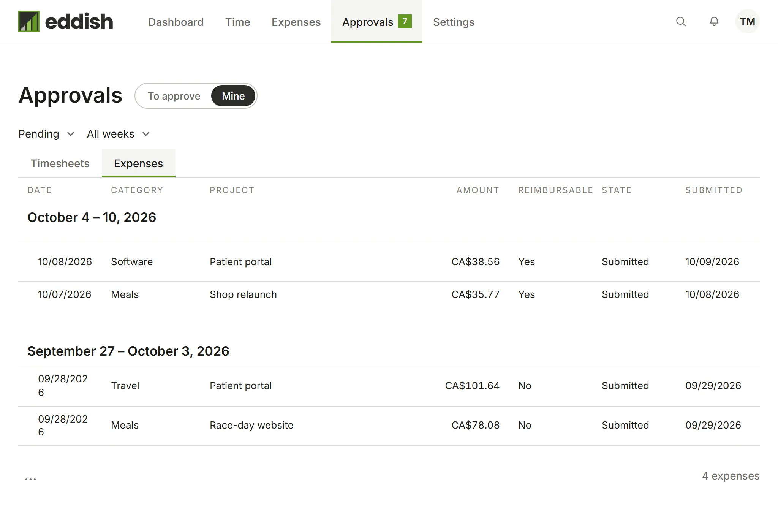Click the October 4 – 10, 2026 heading
This screenshot has height=532, width=778.
[92, 217]
